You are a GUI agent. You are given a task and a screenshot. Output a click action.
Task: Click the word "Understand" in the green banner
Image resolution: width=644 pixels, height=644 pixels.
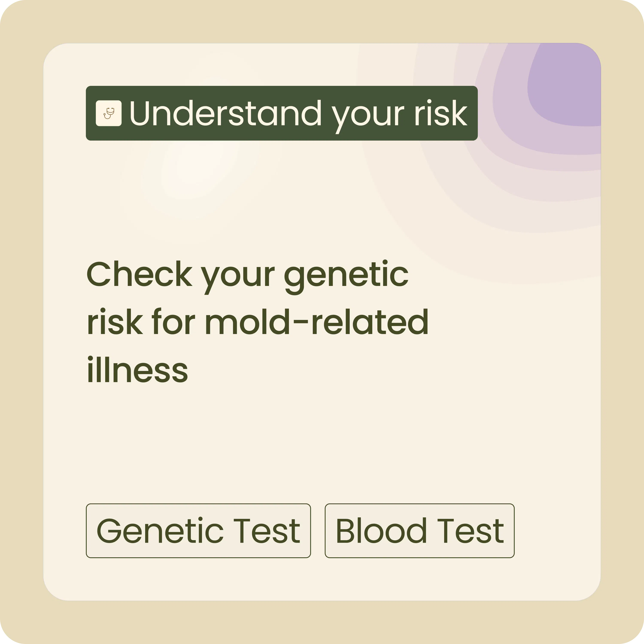pyautogui.click(x=225, y=113)
